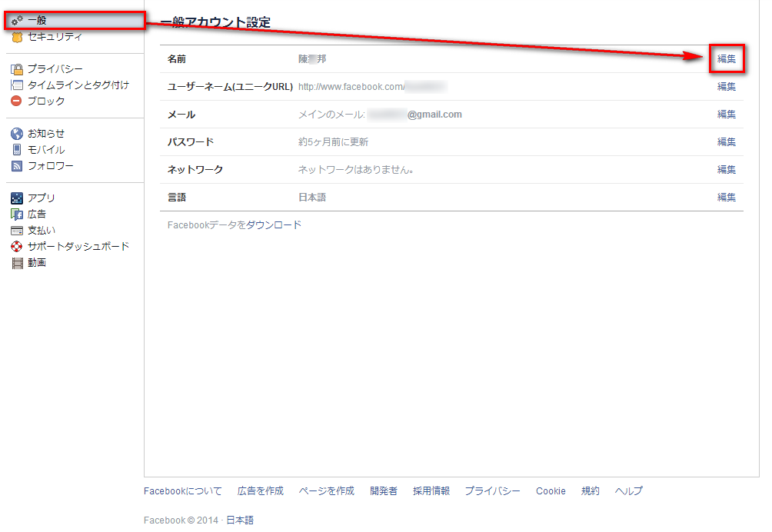Open ヘルプ footer link
772x532 pixels.
coord(629,490)
